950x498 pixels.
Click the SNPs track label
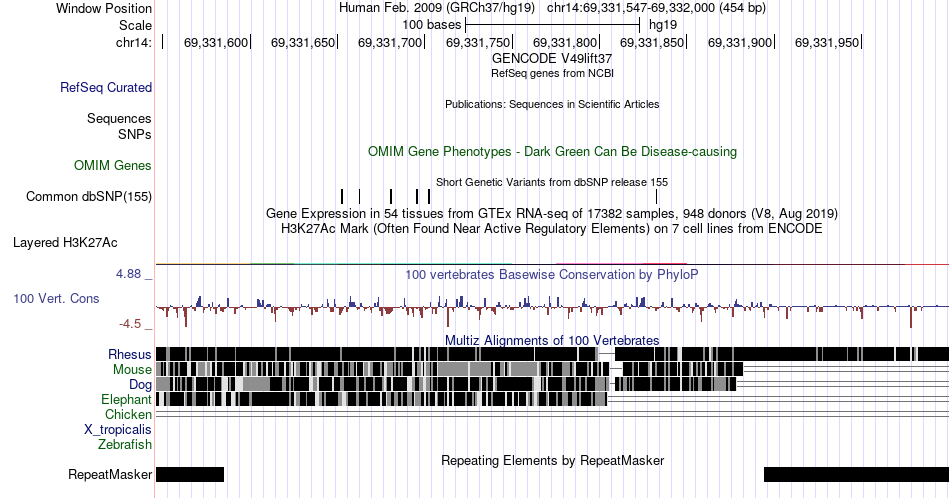pyautogui.click(x=135, y=134)
